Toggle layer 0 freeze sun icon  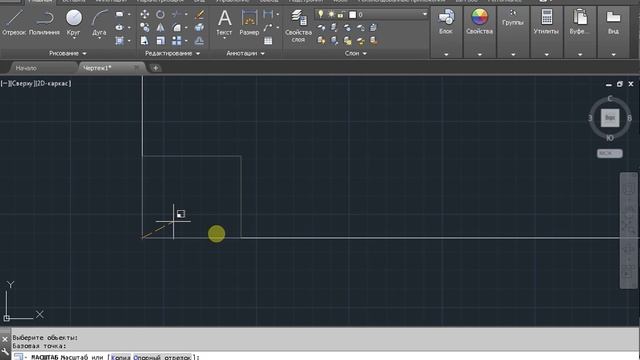pos(331,15)
